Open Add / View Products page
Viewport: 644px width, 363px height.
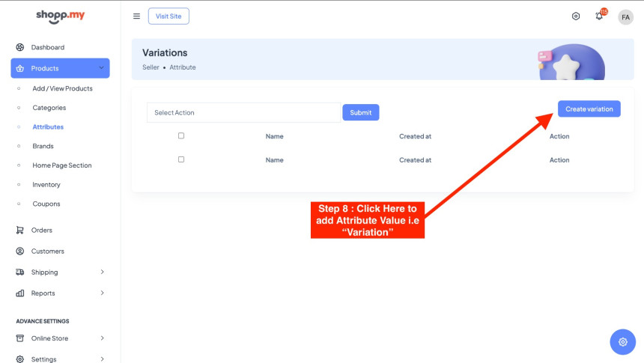point(62,88)
